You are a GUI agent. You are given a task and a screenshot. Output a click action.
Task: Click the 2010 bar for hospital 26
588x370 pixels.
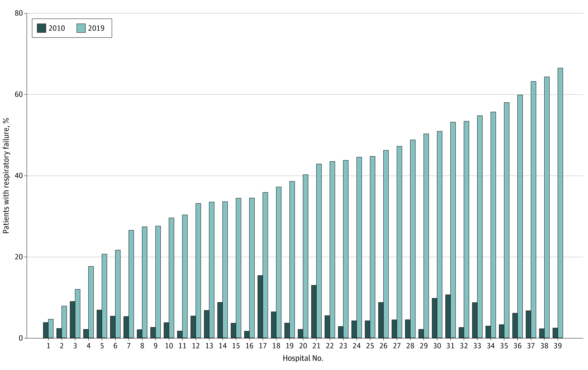381,320
